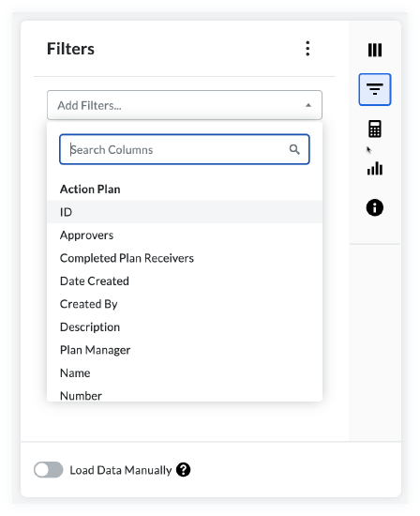
Task: Choose the Plan Manager option
Action: point(185,350)
